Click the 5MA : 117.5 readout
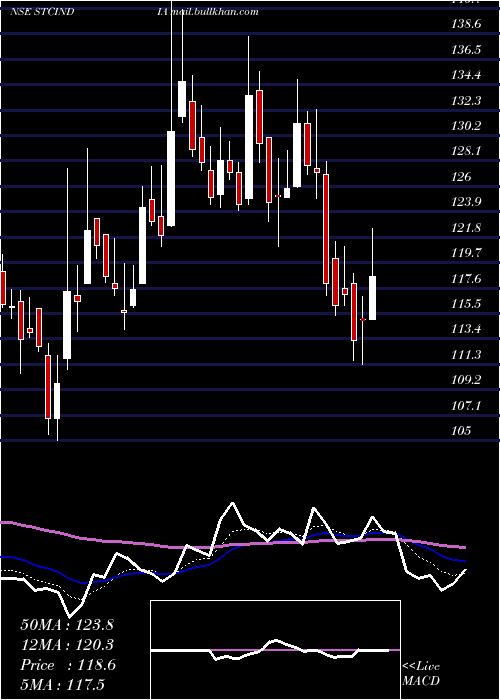The width and height of the screenshot is (500, 700). pos(62,685)
